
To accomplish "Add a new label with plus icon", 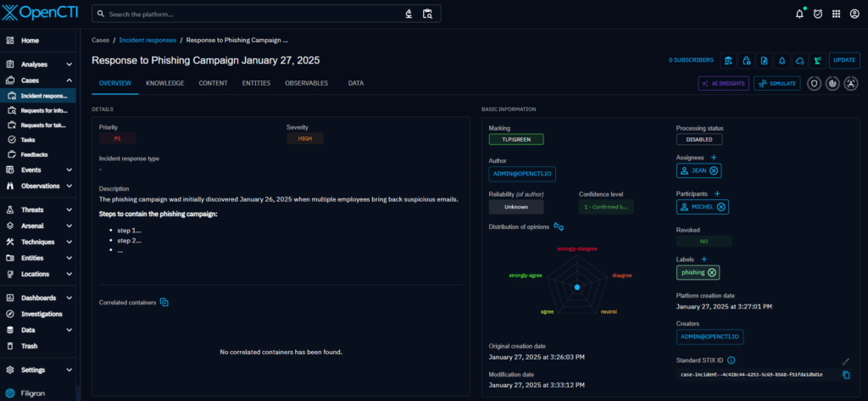I will (704, 259).
